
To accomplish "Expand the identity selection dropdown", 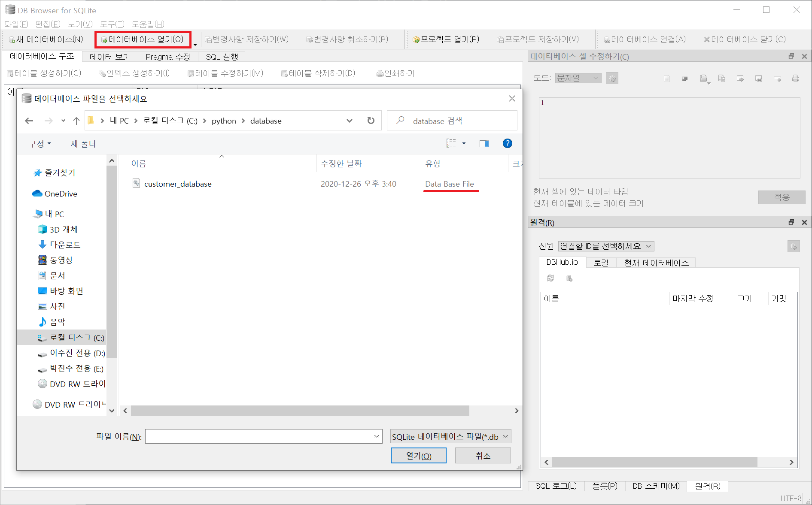I will pos(606,246).
